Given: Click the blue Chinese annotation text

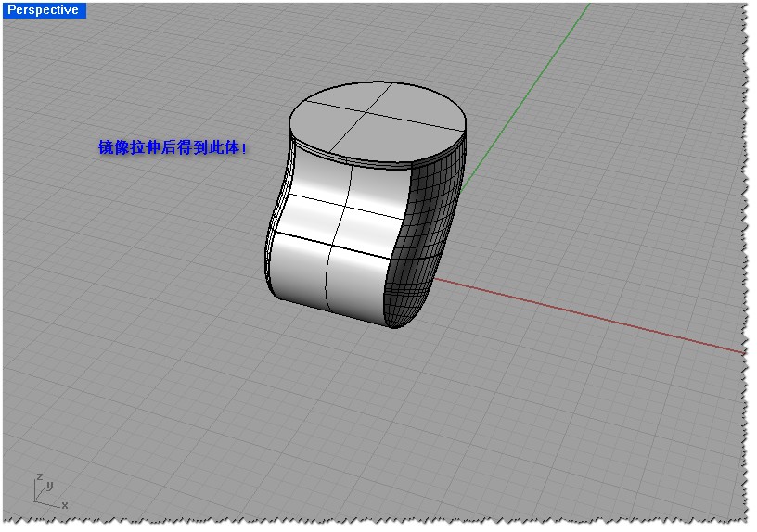Looking at the screenshot, I should click(x=173, y=147).
